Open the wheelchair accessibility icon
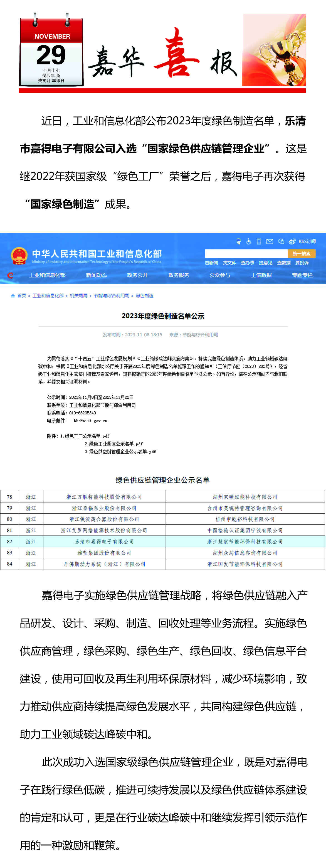The width and height of the screenshot is (326, 868). coord(249,241)
